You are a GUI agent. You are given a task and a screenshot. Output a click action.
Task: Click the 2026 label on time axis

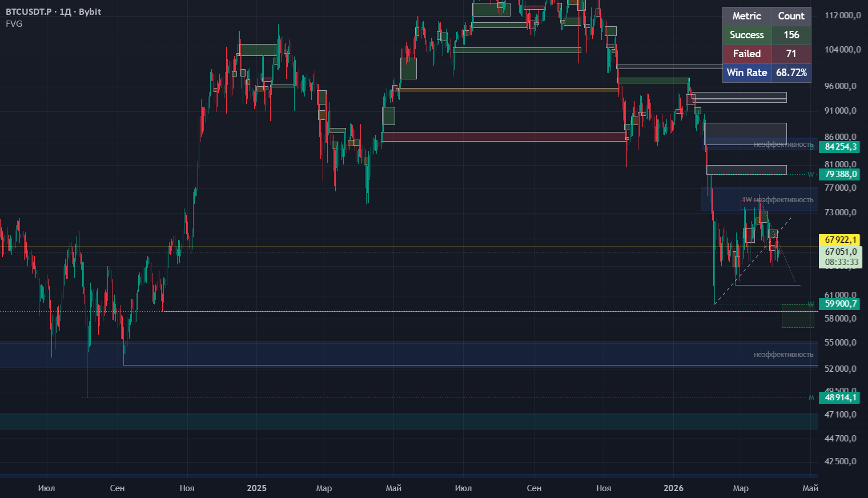[673, 488]
